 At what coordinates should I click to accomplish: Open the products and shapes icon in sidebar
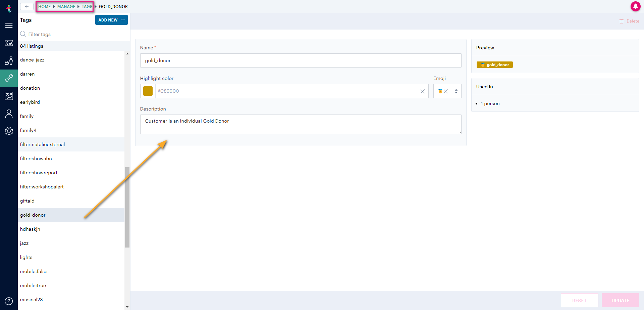pos(9,61)
